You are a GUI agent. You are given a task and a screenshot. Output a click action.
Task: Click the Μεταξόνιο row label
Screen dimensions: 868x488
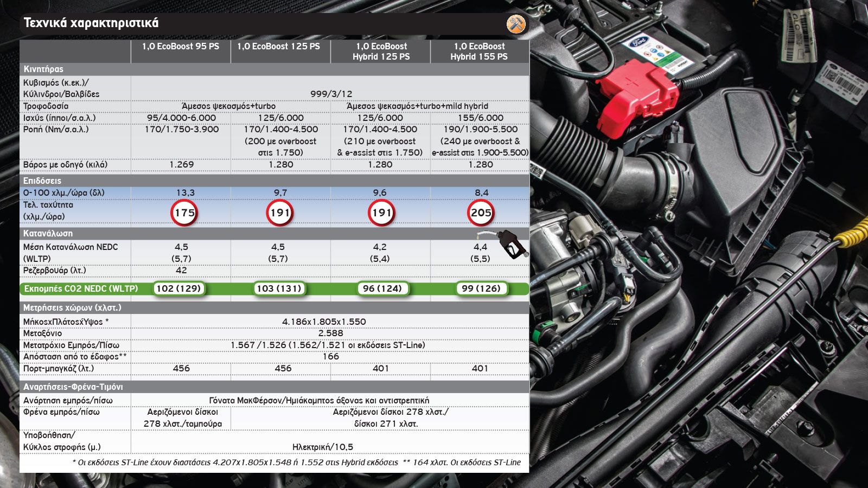click(x=42, y=333)
